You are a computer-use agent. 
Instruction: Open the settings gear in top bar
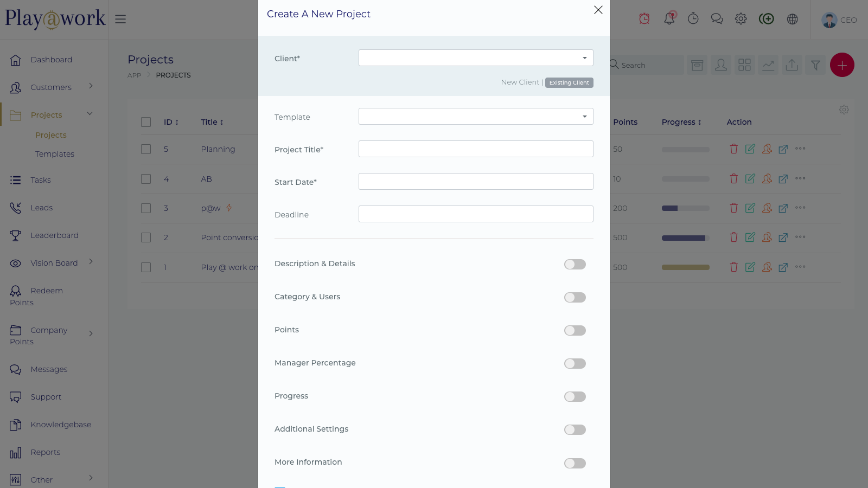click(x=741, y=19)
